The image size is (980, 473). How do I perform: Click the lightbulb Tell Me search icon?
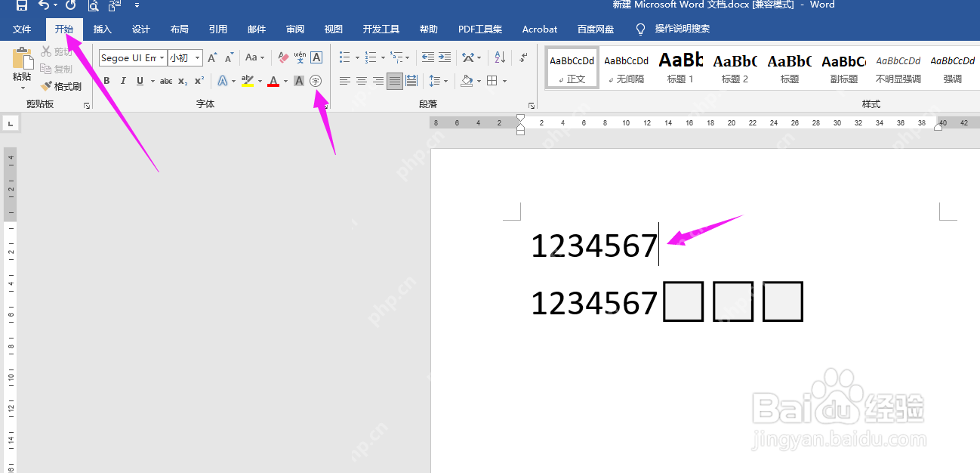[641, 29]
